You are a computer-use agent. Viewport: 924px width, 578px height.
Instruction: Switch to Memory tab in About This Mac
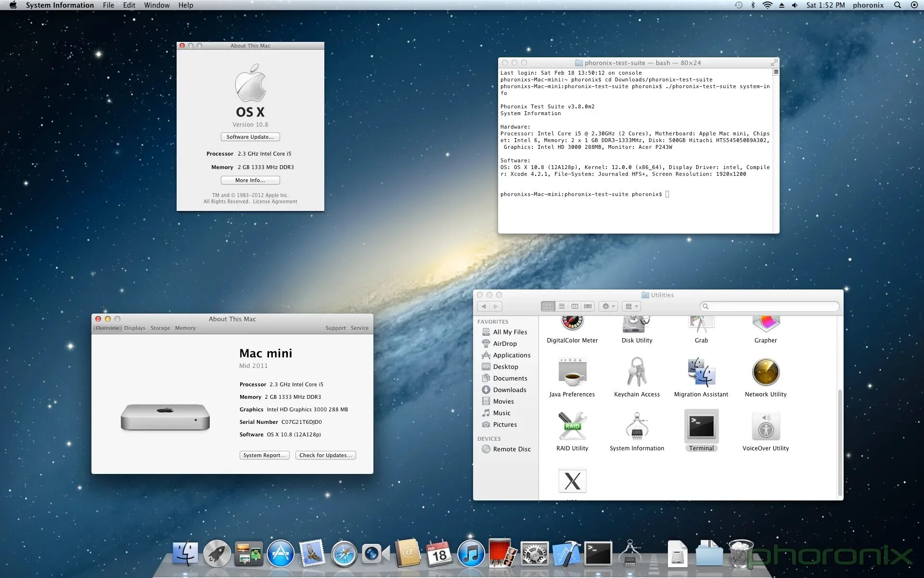point(185,328)
